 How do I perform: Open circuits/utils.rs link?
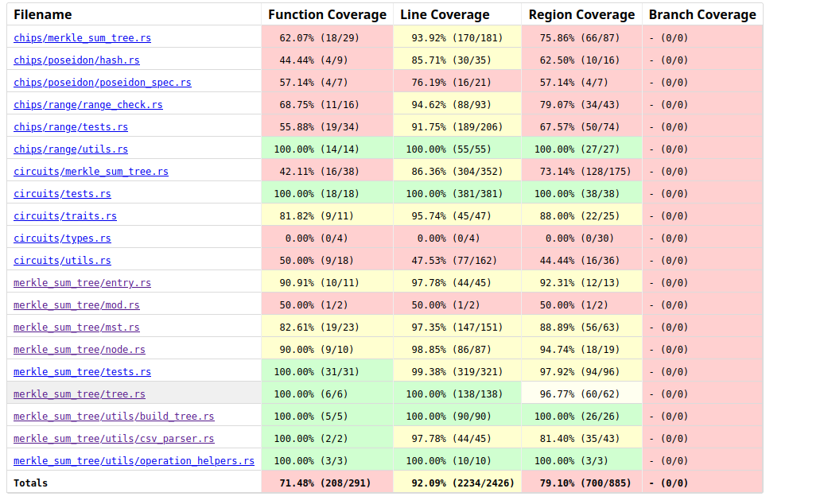(x=62, y=260)
